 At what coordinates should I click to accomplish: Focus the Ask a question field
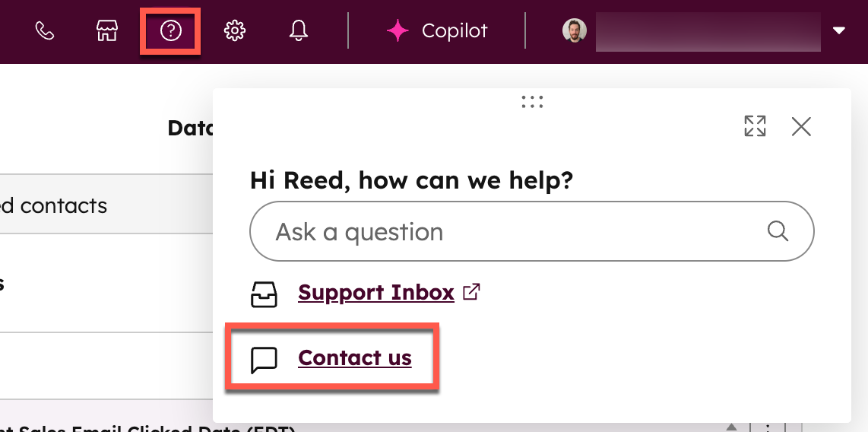pos(531,231)
